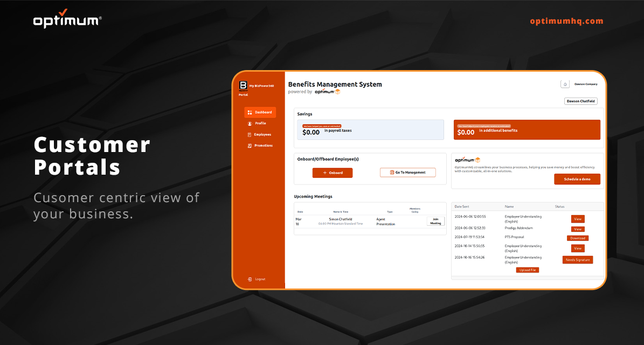Click the Needs Signature button

[x=578, y=260]
